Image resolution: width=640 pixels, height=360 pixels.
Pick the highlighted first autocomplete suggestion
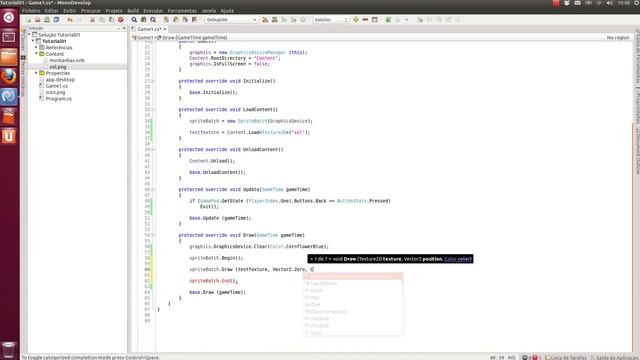[353, 276]
